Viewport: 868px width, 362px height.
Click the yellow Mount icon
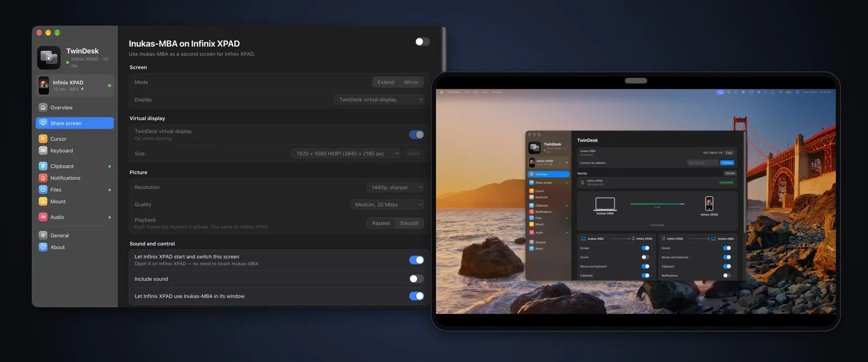tap(43, 202)
